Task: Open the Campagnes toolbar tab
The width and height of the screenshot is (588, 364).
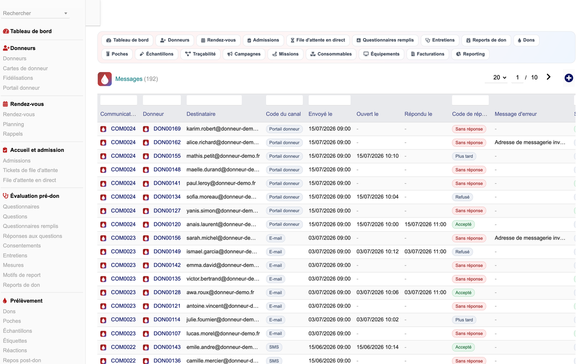Action: [x=244, y=54]
